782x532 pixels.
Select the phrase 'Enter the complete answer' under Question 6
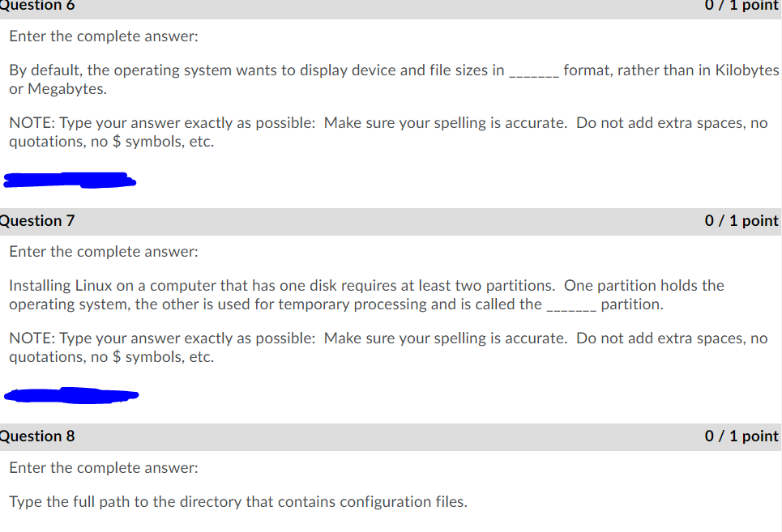(x=103, y=36)
